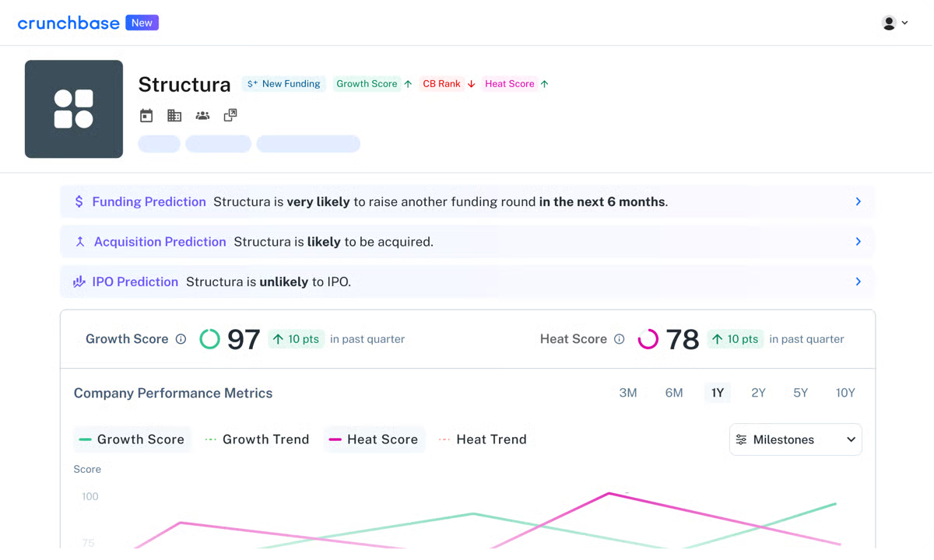Image resolution: width=934 pixels, height=560 pixels.
Task: Switch to the 5Y time range
Action: pos(801,393)
